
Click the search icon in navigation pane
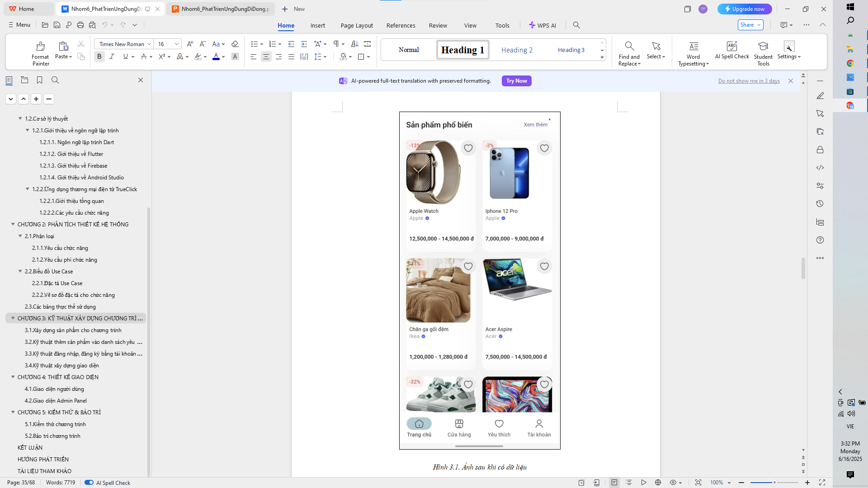pyautogui.click(x=55, y=80)
